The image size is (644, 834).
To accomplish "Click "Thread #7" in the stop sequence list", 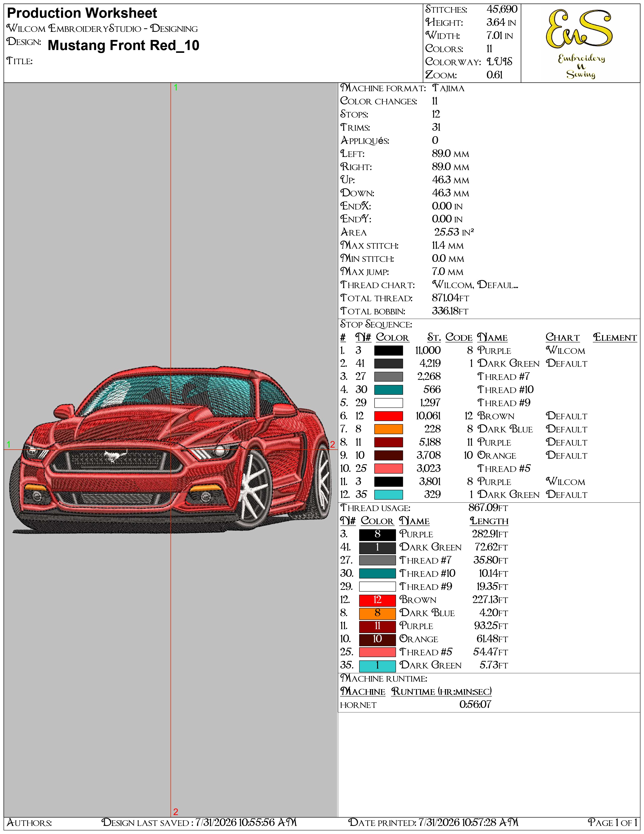I will [x=503, y=377].
